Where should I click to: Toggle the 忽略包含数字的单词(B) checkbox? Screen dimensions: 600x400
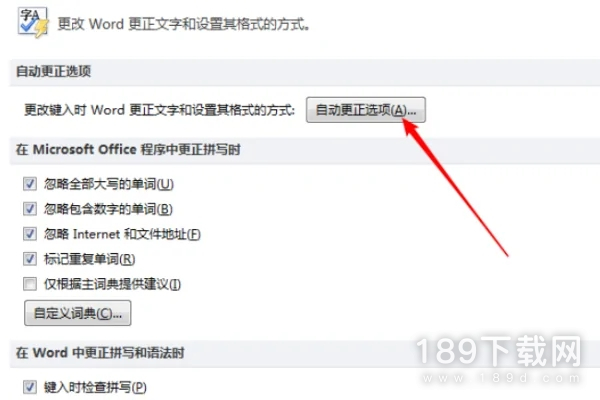(x=30, y=209)
